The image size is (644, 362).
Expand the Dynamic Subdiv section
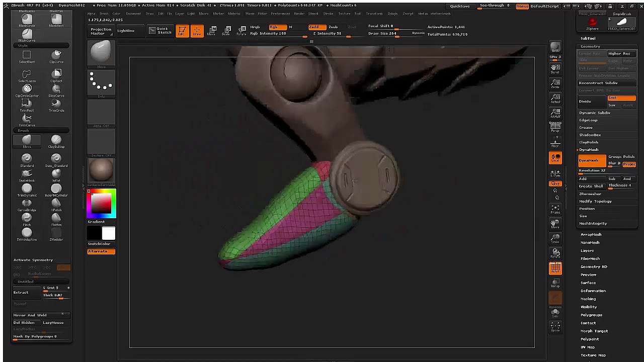[x=594, y=113]
